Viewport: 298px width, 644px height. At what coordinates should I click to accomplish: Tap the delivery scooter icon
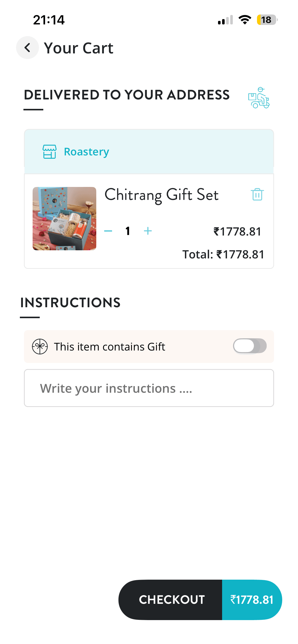259,98
